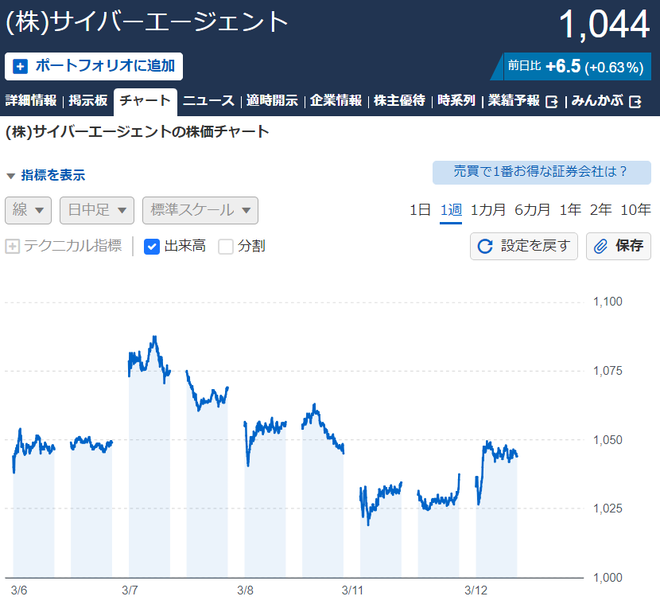Open the 線 chart type dropdown
660x604 pixels.
coord(28,210)
